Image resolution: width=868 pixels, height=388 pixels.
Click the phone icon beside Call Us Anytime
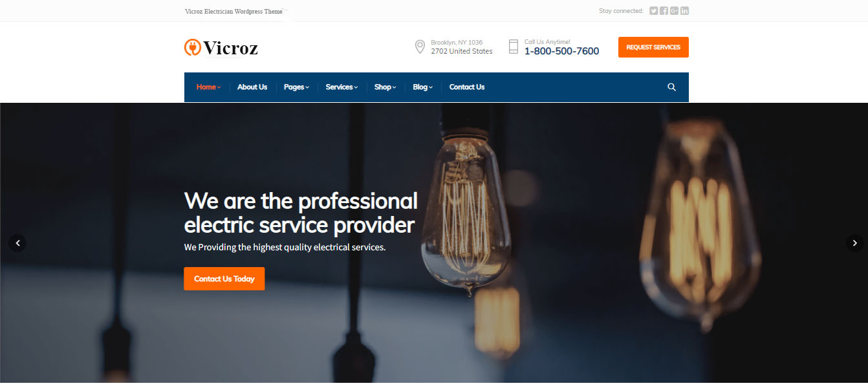click(514, 47)
